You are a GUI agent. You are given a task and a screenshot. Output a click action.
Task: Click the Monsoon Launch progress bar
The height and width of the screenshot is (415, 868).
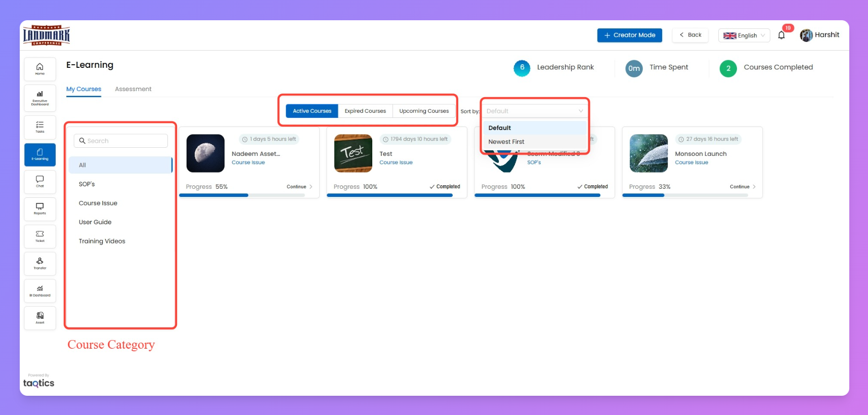click(x=685, y=195)
